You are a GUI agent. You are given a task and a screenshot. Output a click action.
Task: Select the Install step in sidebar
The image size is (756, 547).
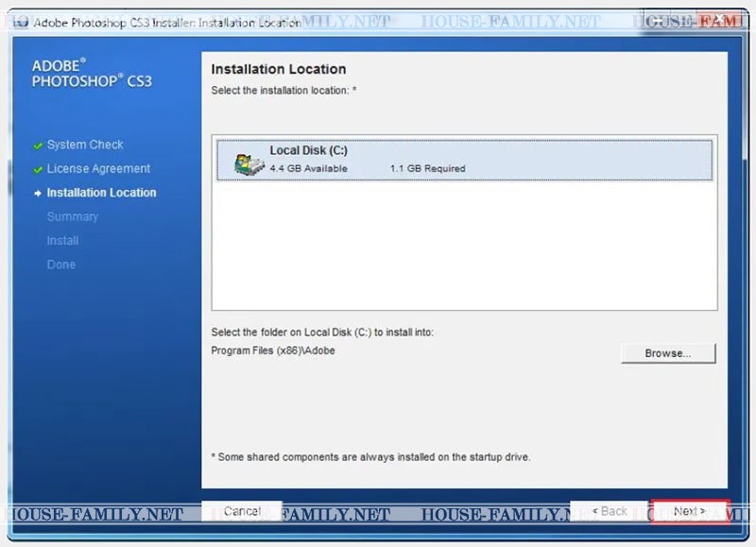[x=62, y=241]
